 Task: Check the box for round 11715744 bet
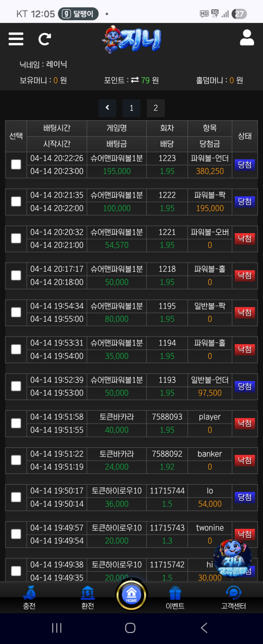pyautogui.click(x=16, y=497)
